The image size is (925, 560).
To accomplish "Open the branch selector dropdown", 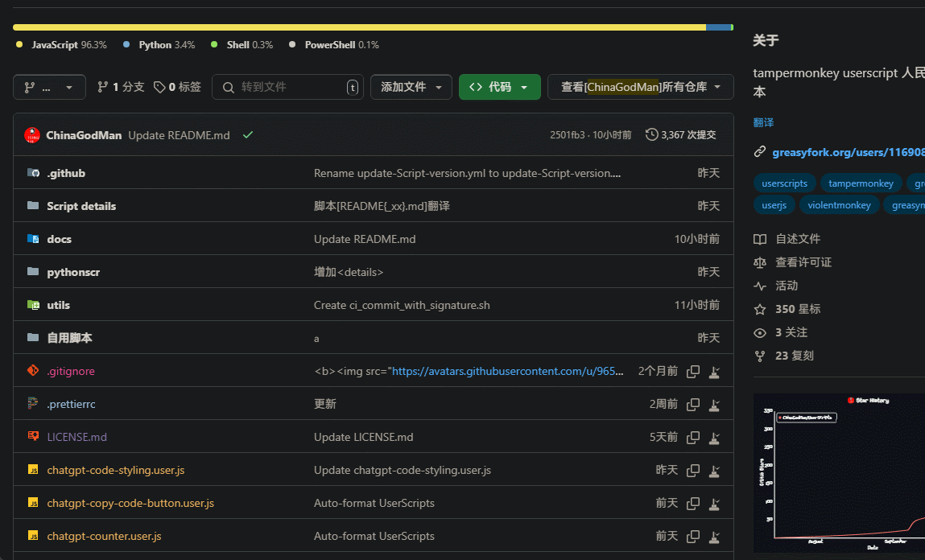I will tap(49, 87).
